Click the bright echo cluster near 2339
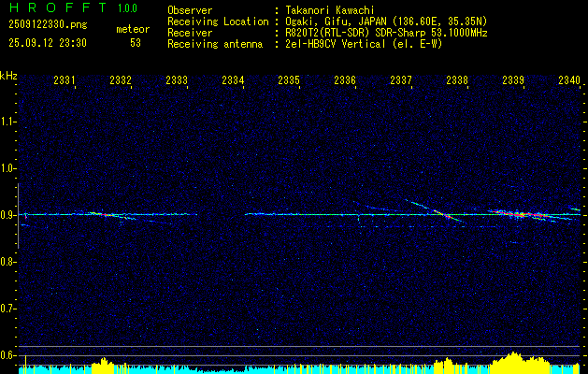The image size is (588, 374). tap(520, 214)
